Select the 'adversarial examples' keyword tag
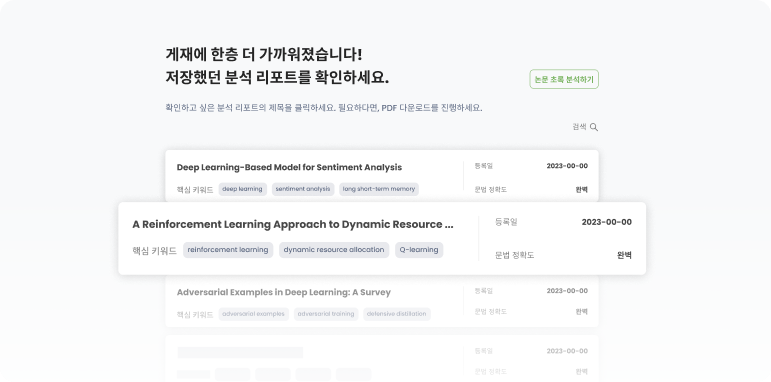The width and height of the screenshot is (771, 382). point(253,314)
